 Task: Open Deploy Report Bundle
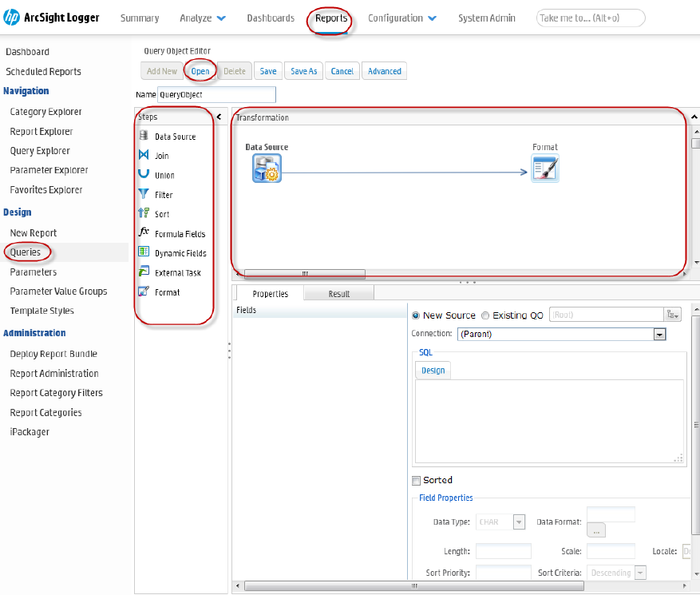click(53, 354)
